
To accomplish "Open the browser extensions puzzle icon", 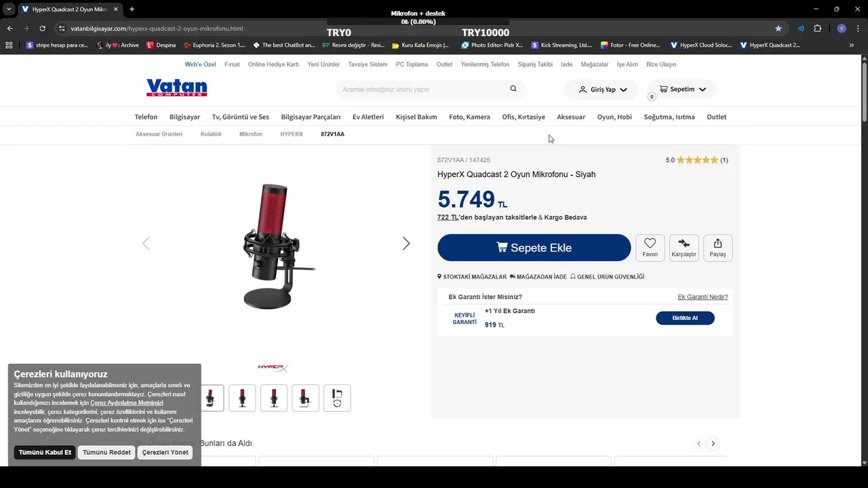I will coord(817,28).
